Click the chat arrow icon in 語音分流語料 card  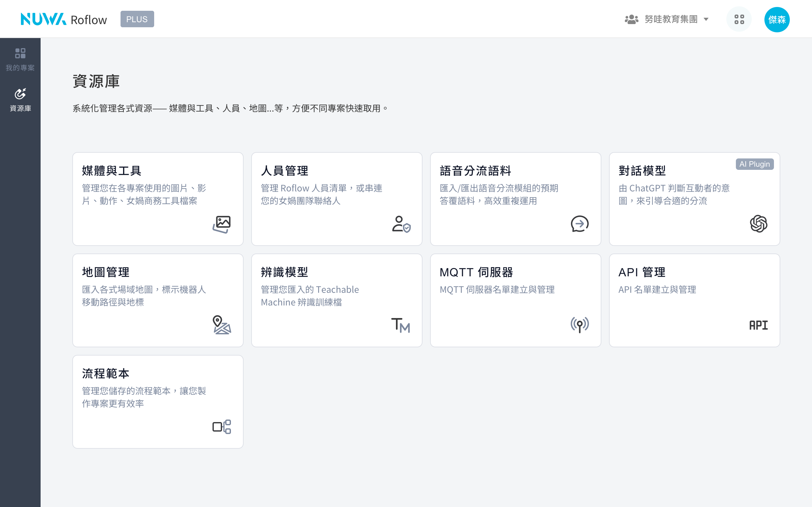[x=580, y=224]
